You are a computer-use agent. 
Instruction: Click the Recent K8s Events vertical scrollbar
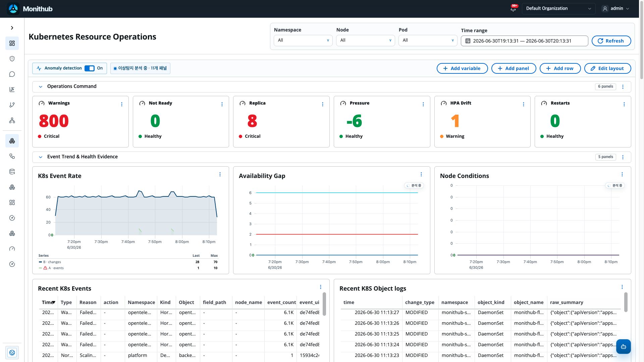[x=324, y=304]
